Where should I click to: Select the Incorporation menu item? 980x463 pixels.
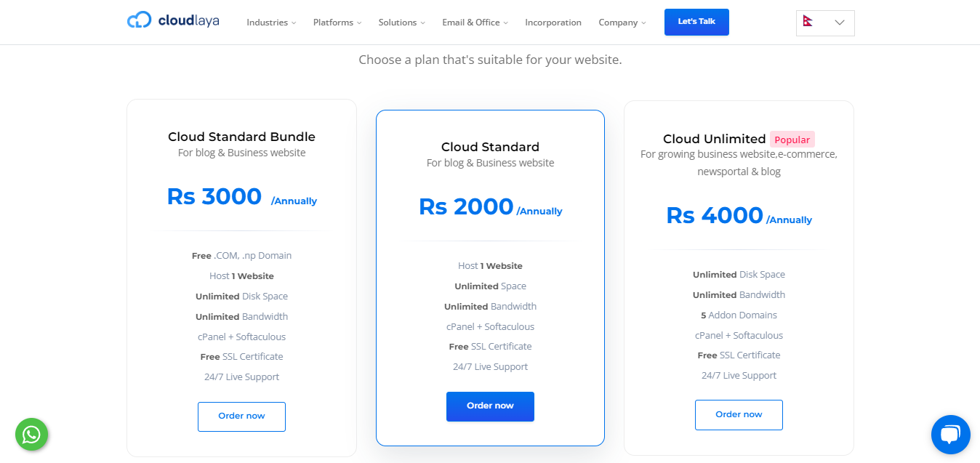[553, 23]
